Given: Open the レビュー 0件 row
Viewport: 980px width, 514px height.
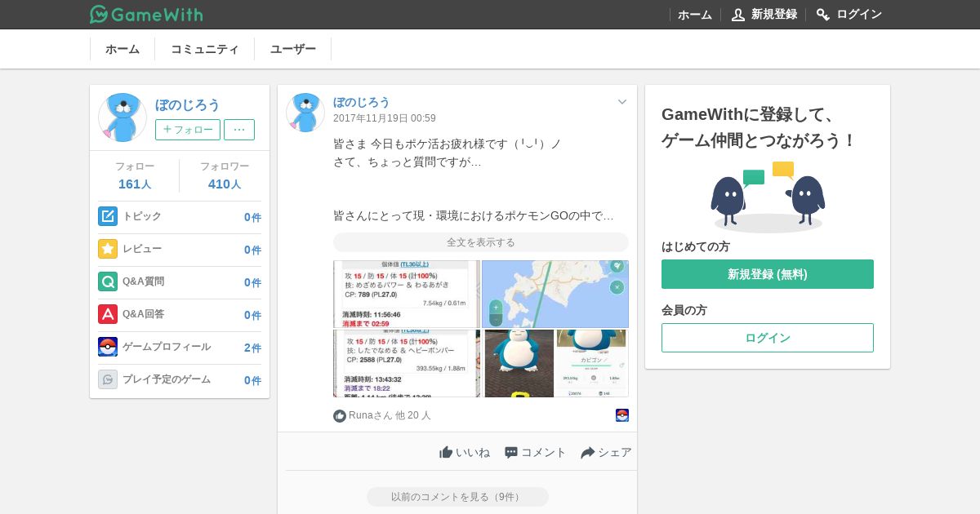Looking at the screenshot, I should coord(180,250).
